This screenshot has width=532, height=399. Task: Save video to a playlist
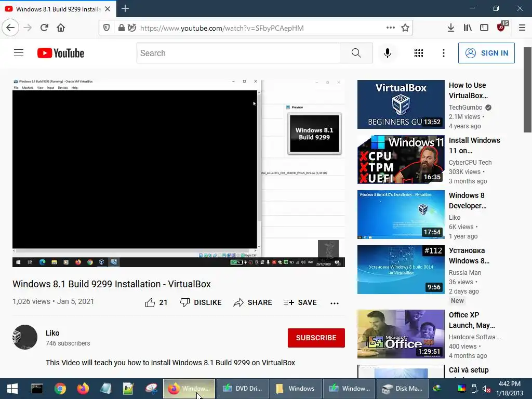[300, 302]
